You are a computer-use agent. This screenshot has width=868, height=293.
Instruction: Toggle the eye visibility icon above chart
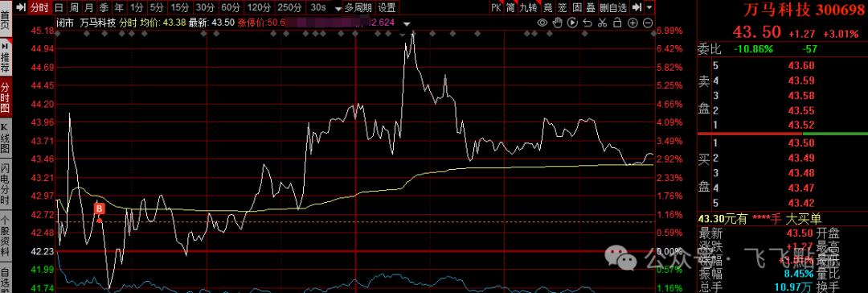543,23
